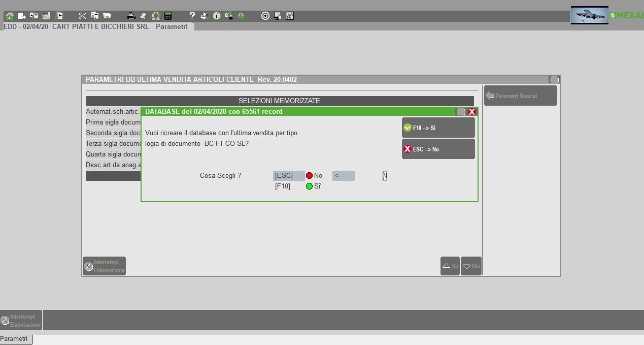This screenshot has height=345, width=644.
Task: Select the Parametri tab at bottom
Action: 15,339
